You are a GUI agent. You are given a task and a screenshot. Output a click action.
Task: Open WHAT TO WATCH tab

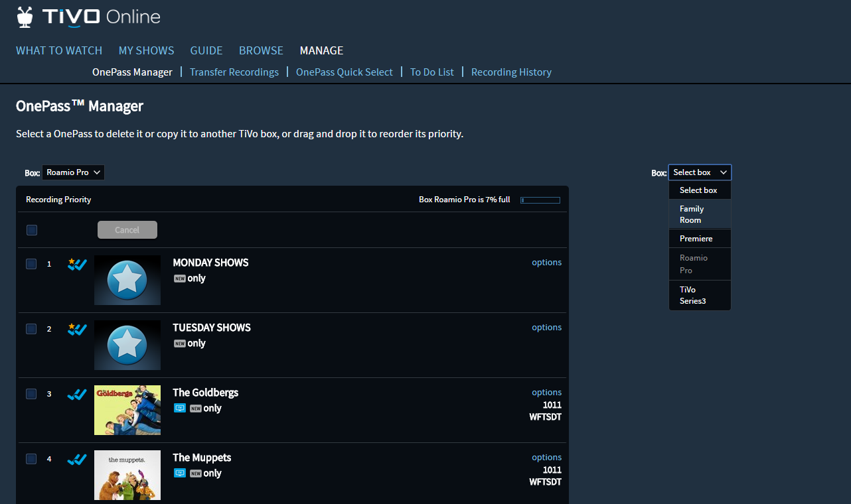(59, 50)
